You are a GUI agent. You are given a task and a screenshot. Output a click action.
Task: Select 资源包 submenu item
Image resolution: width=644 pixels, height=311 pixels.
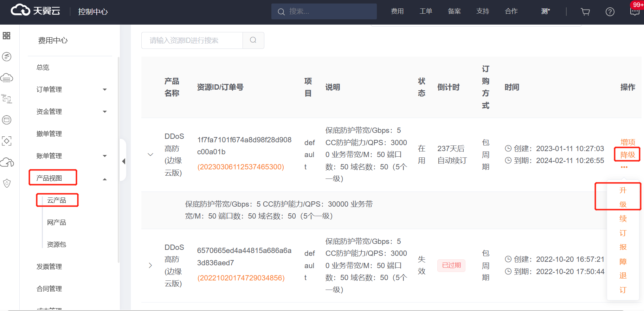[x=57, y=244]
